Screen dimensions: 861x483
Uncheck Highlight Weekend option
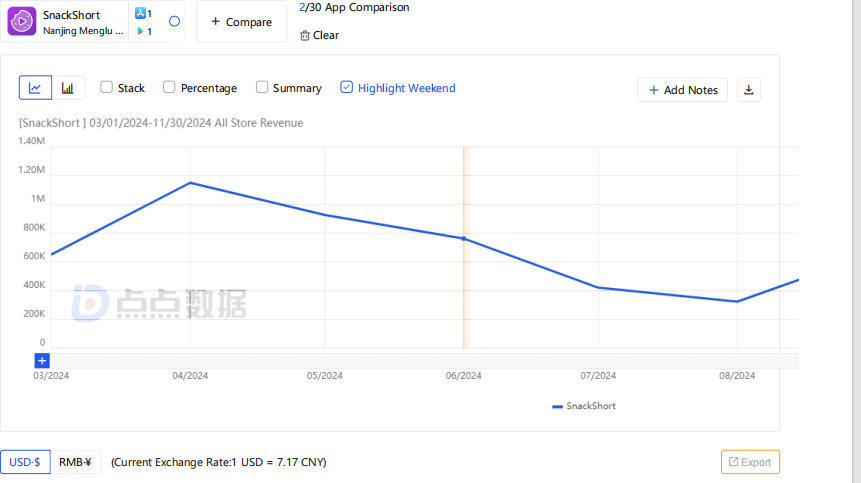[346, 87]
